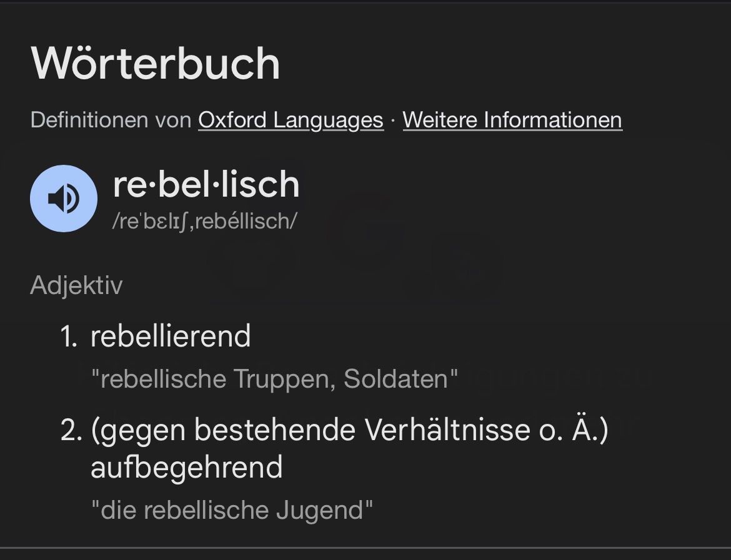
Task: Click the headword re·bel·lisch
Action: click(206, 184)
